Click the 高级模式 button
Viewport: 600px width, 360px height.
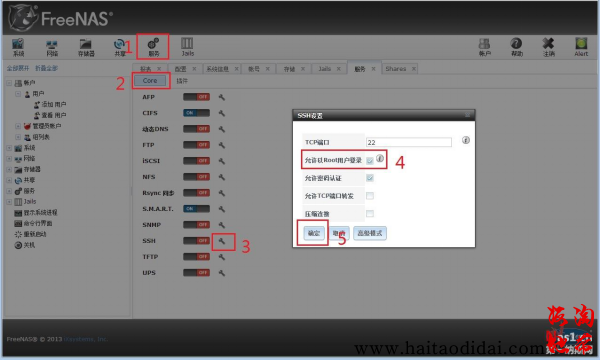pos(370,233)
